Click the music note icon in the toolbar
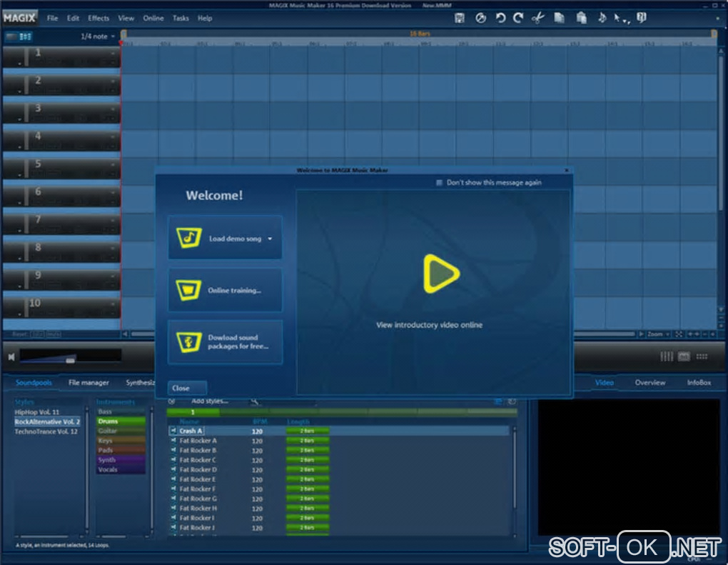This screenshot has height=565, width=728. [x=602, y=18]
